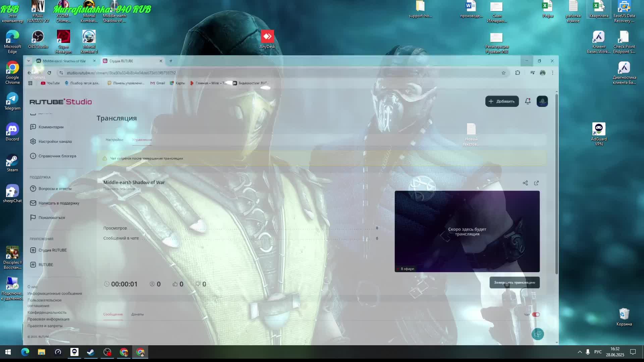
Task: Open the profile avatar menu in RUTUBE Studio
Action: pos(542,101)
